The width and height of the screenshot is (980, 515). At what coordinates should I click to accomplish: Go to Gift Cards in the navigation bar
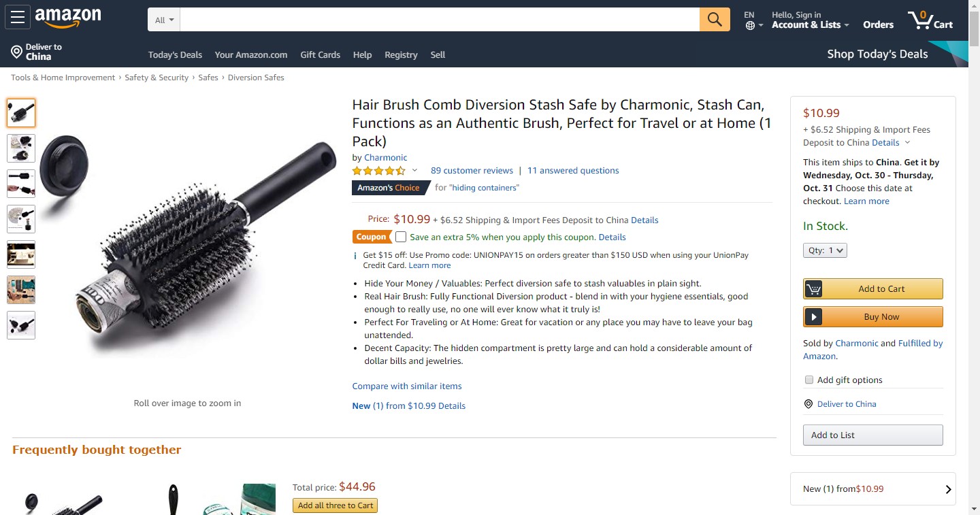pos(320,55)
